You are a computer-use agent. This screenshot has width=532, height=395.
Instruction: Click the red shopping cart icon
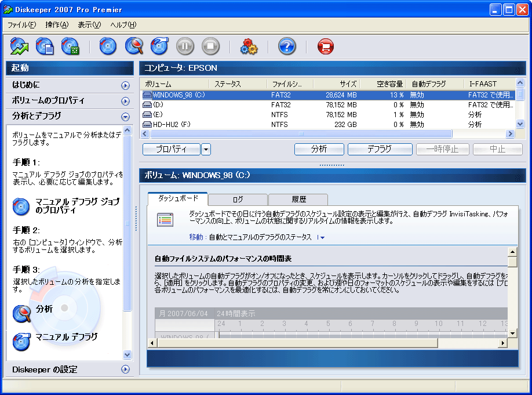pos(325,46)
